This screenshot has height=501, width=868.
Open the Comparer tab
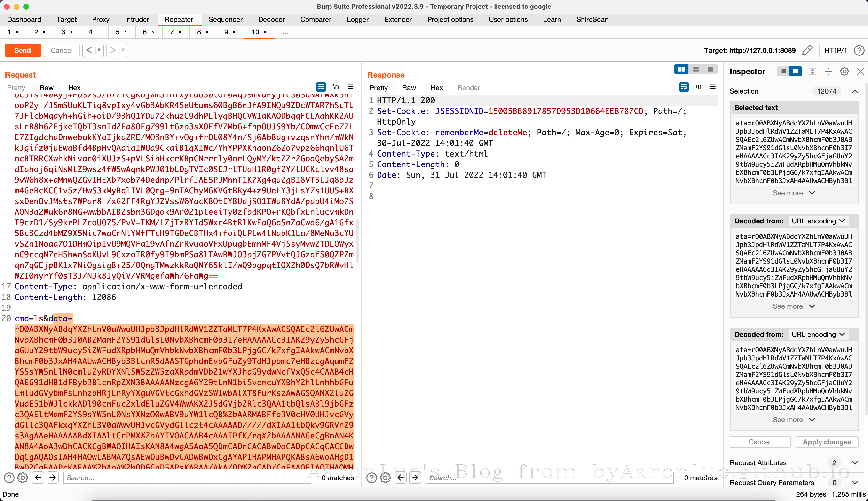(x=316, y=19)
